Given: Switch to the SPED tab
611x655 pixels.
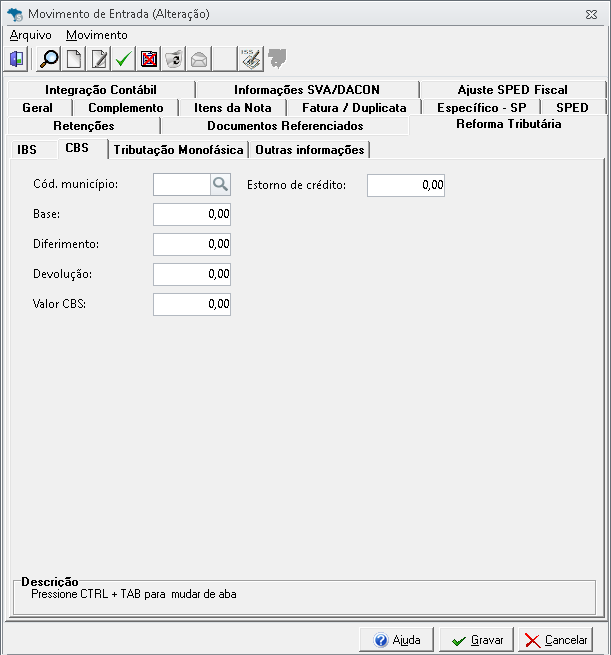Looking at the screenshot, I should 573,108.
